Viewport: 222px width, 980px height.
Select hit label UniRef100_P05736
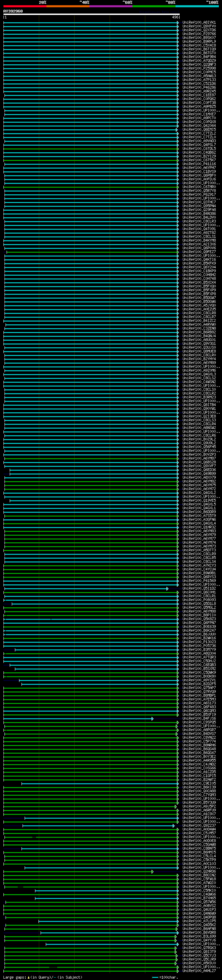(x=199, y=646)
